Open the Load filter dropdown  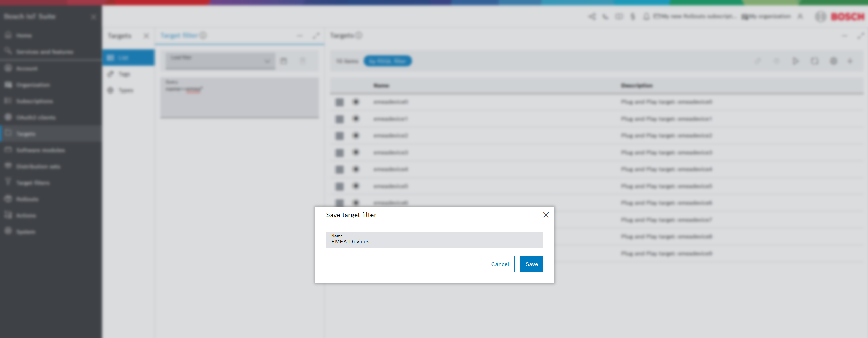coord(220,61)
